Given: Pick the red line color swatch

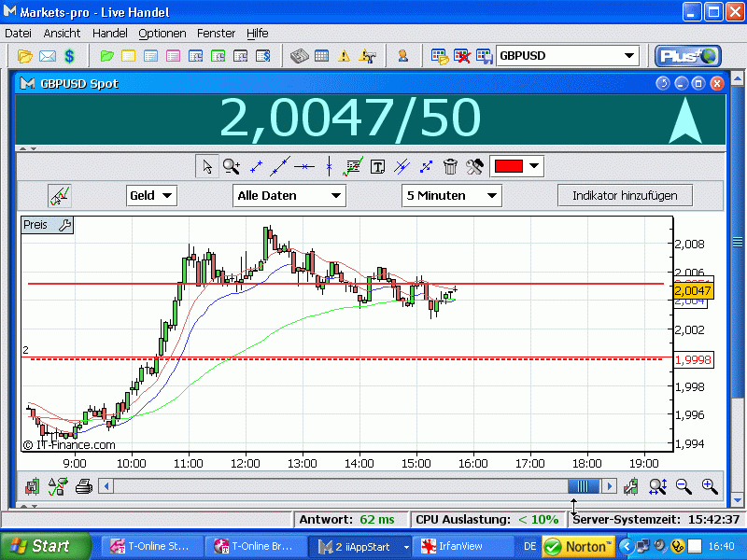Looking at the screenshot, I should pyautogui.click(x=508, y=167).
